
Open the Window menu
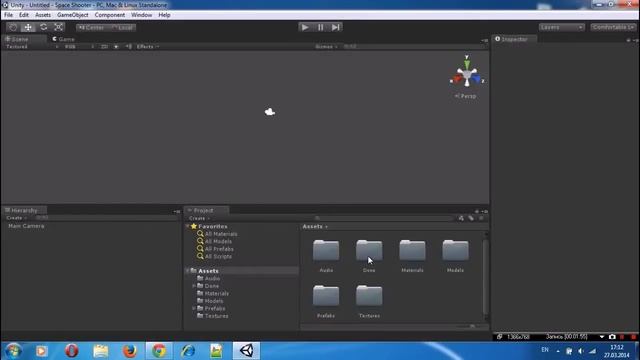coord(142,15)
